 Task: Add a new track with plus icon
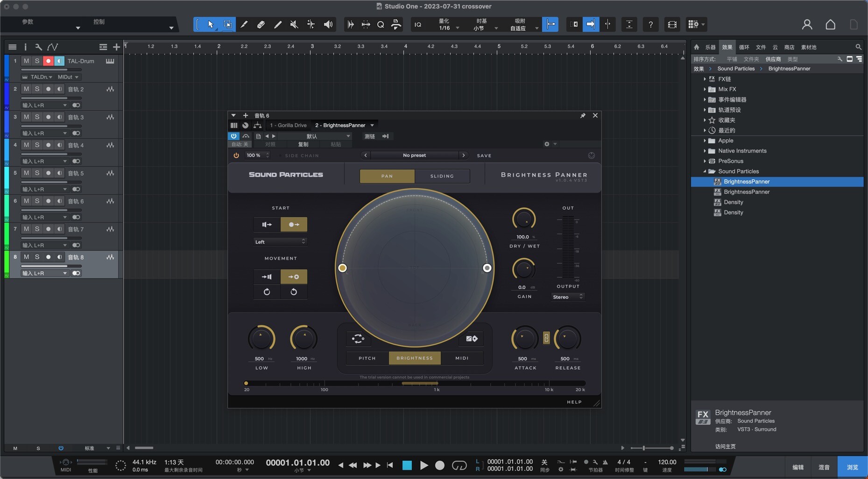116,47
